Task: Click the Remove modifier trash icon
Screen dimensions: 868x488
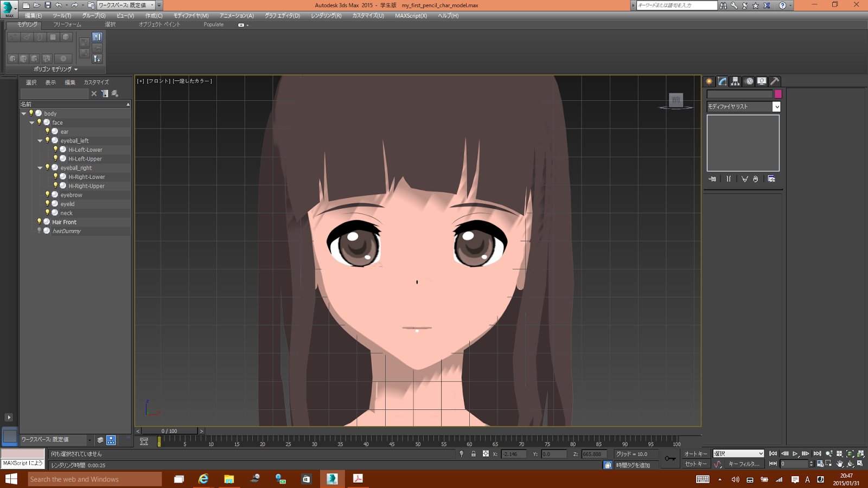Action: point(756,179)
